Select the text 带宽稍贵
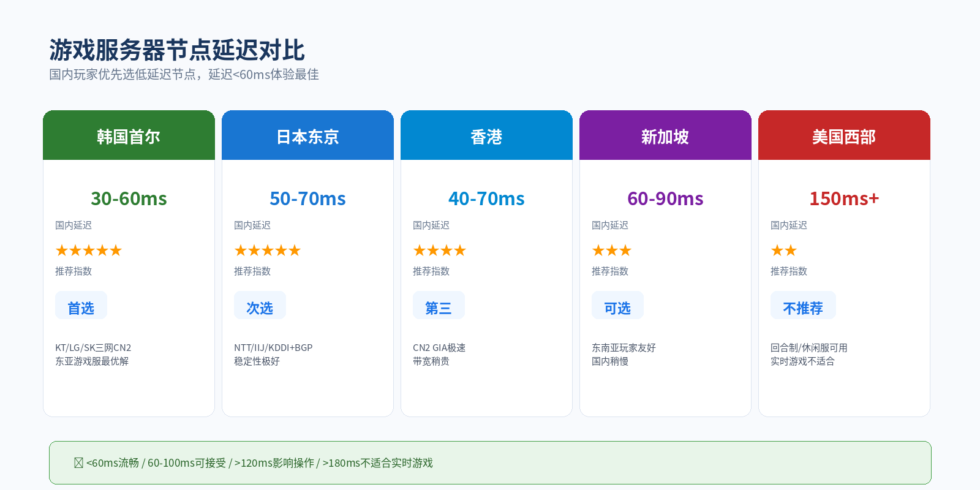The image size is (980, 490). pos(431,361)
